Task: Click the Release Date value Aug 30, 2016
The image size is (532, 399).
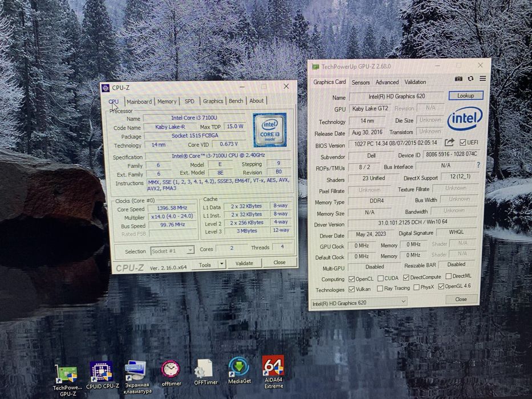Action: [367, 132]
